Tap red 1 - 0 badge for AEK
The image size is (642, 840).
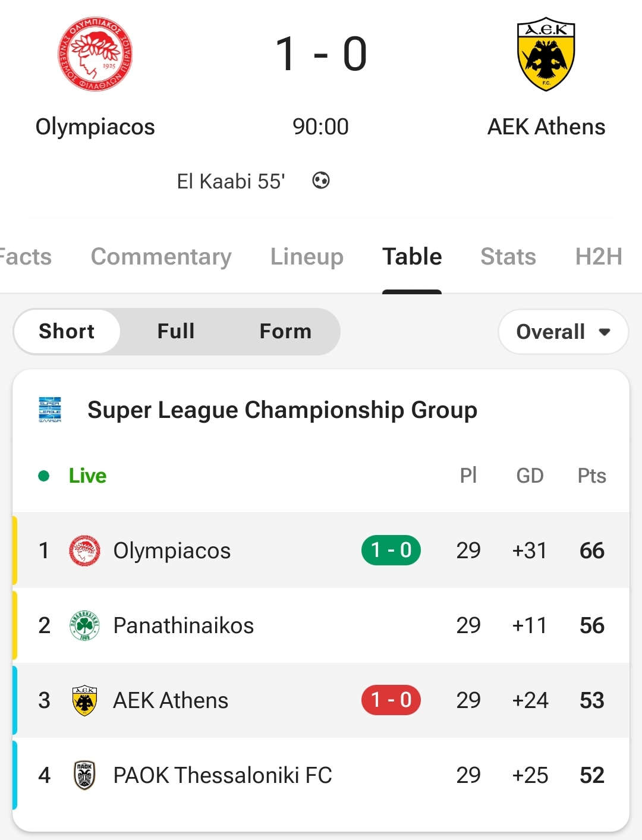pos(391,700)
